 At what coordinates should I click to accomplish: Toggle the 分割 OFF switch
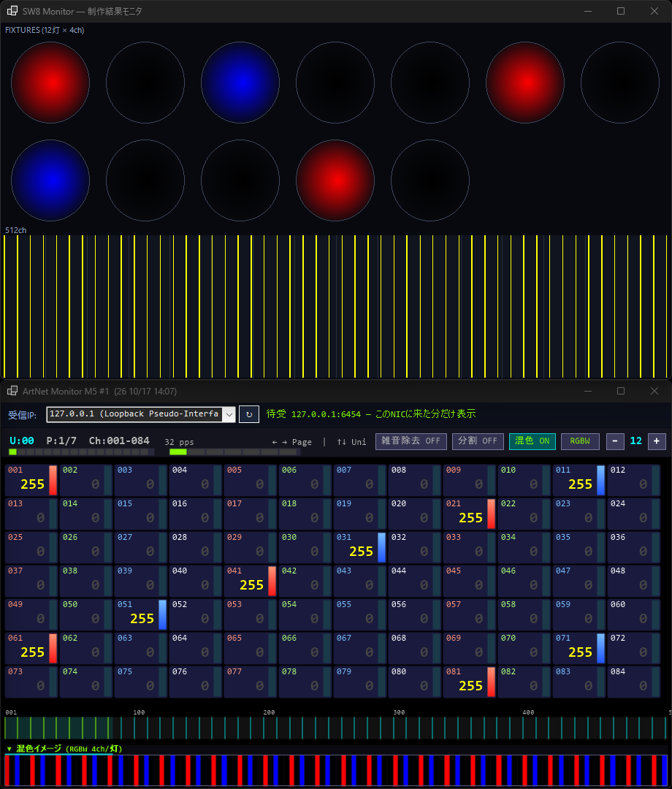click(478, 441)
